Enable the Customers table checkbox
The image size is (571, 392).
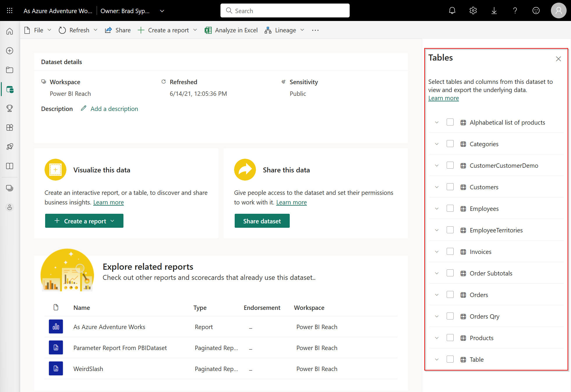451,187
